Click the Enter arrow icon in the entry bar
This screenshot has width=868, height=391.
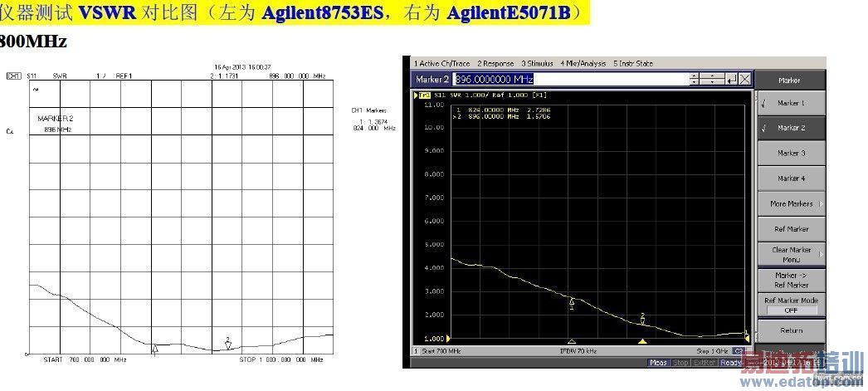click(x=732, y=79)
